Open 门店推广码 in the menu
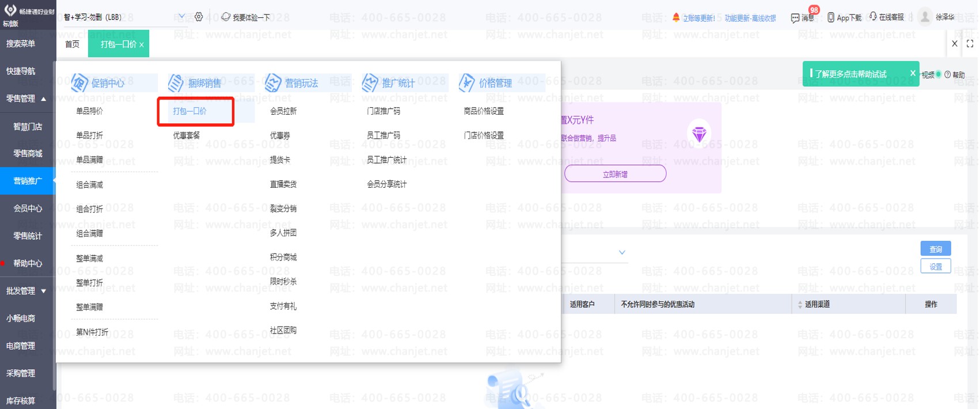 pos(383,111)
